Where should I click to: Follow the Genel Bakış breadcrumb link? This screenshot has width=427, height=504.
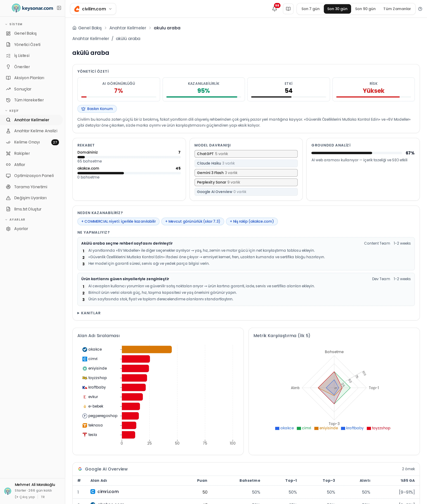[90, 28]
